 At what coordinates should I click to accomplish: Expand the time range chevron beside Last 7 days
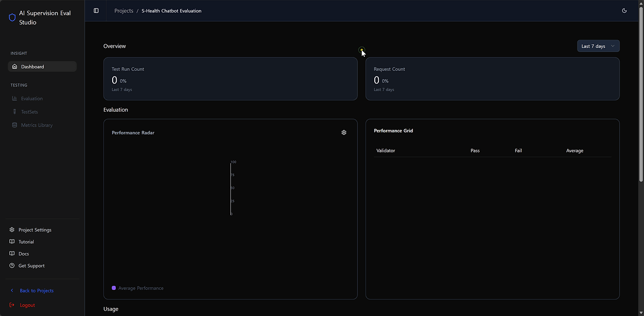click(613, 46)
